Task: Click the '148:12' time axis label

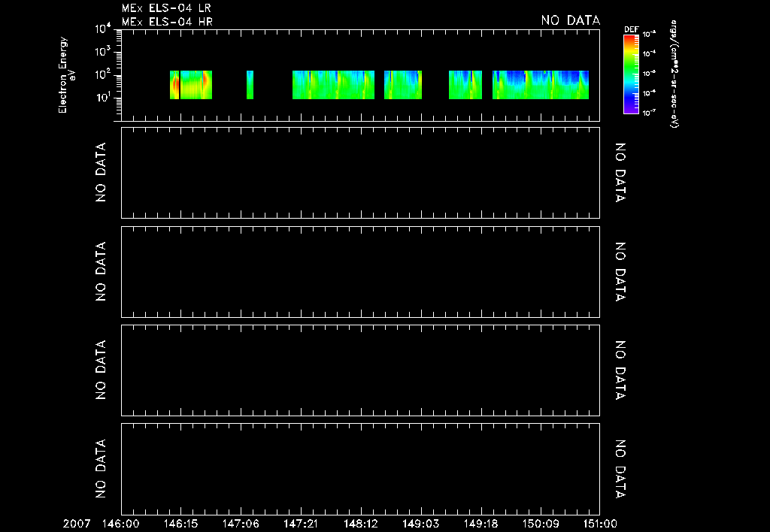Action: (361, 524)
